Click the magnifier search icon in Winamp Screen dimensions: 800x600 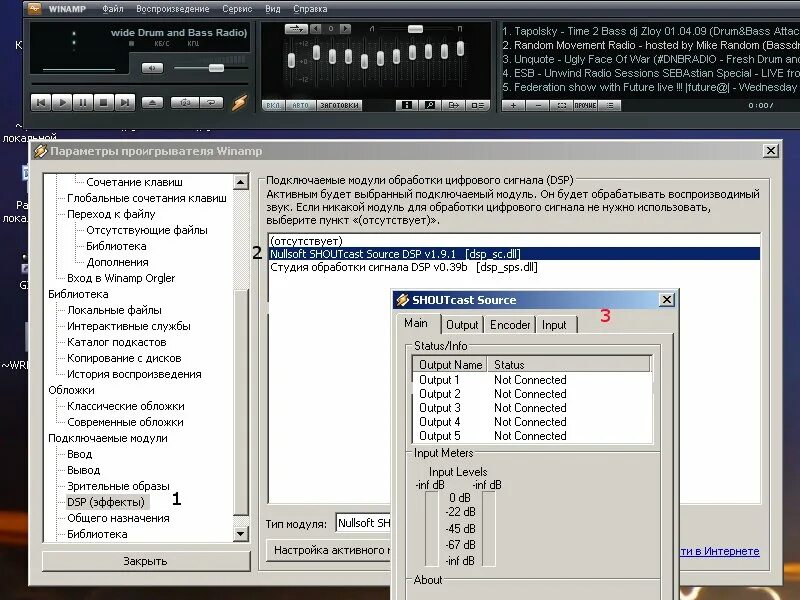point(430,105)
